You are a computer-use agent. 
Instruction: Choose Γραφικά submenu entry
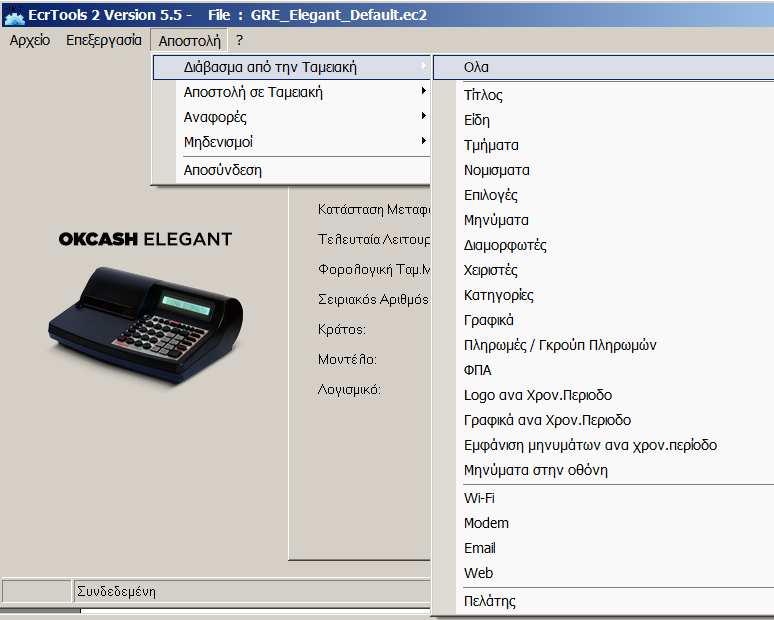(x=603, y=320)
